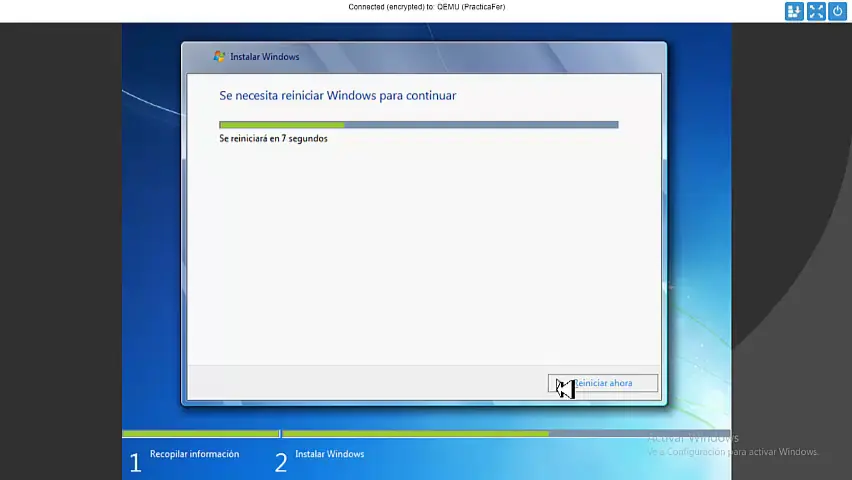Click the Windows flag icon in the installer title
This screenshot has width=852, height=480.
(219, 57)
